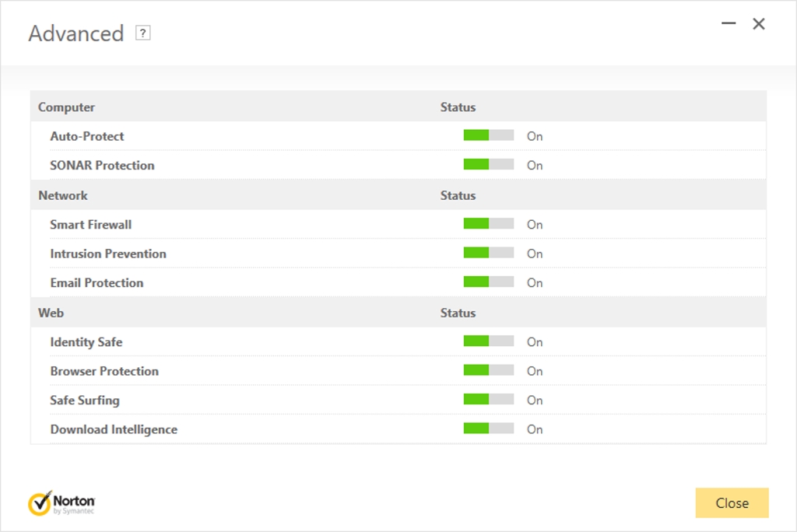Toggle Email Protection status switch
The image size is (797, 532).
(488, 282)
